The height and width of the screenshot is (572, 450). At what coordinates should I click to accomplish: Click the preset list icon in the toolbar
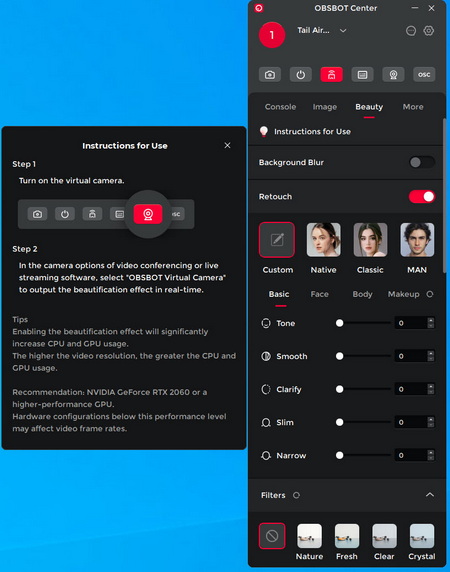(362, 74)
